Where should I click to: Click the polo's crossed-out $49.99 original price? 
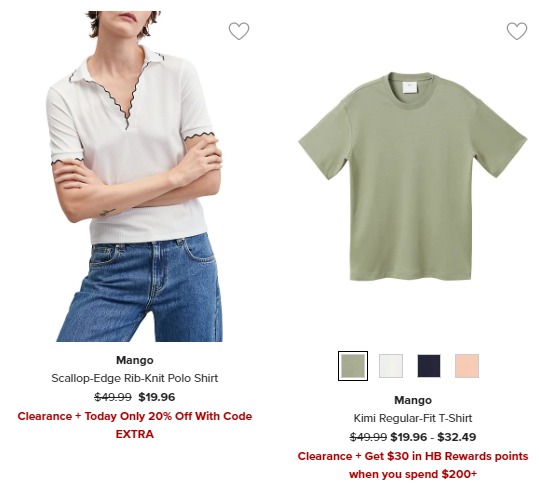113,397
